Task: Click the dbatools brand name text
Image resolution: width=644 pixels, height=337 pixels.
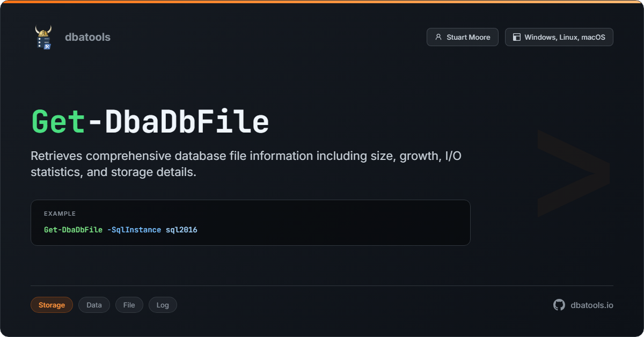Action: tap(87, 37)
